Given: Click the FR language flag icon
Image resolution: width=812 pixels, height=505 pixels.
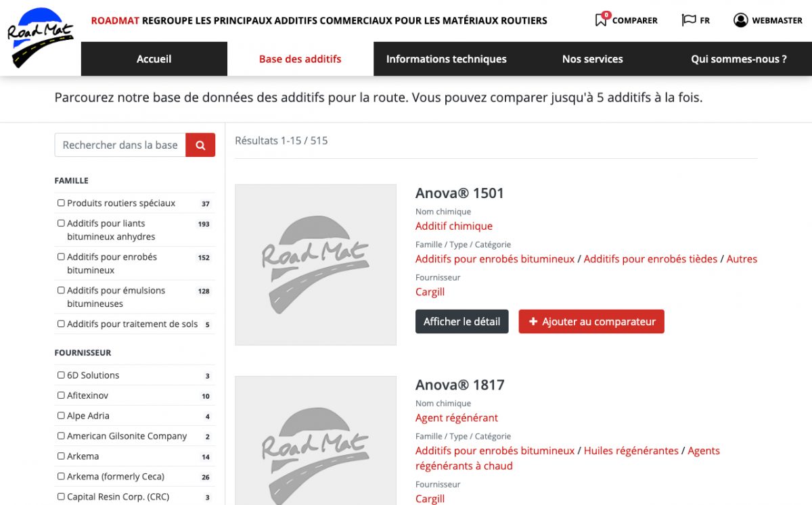Looking at the screenshot, I should 689,20.
